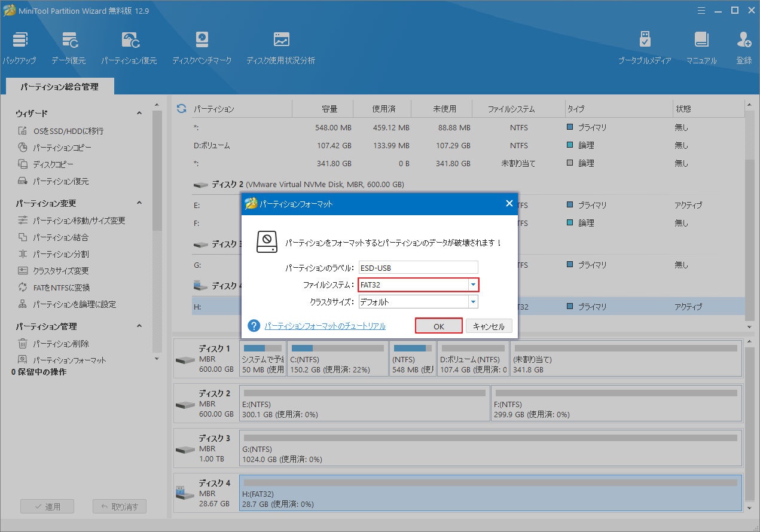Choose FATをNTFSに変換 in sidebar

[54, 288]
